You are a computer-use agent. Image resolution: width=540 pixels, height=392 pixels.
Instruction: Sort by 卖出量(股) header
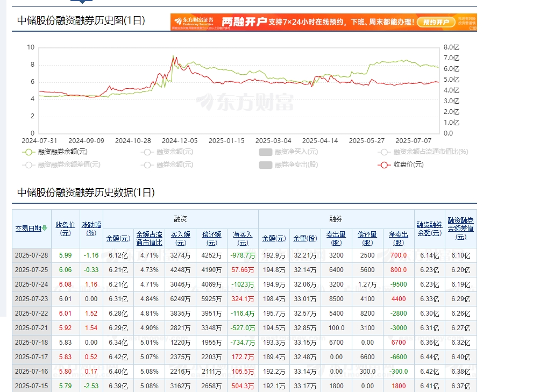336,238
